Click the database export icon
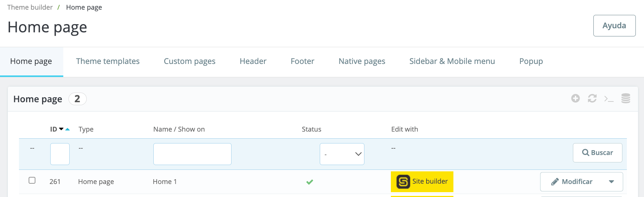644x197 pixels. pyautogui.click(x=625, y=98)
